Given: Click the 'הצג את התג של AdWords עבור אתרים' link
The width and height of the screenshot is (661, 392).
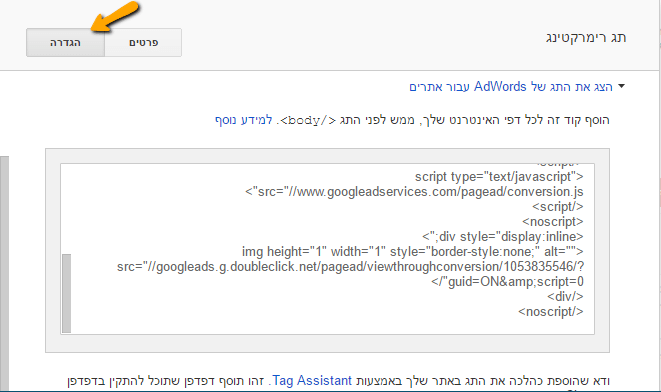Looking at the screenshot, I should (x=511, y=87).
